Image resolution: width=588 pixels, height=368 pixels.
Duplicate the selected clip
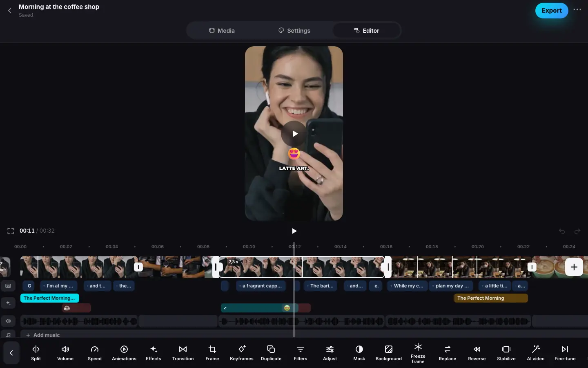pyautogui.click(x=271, y=353)
